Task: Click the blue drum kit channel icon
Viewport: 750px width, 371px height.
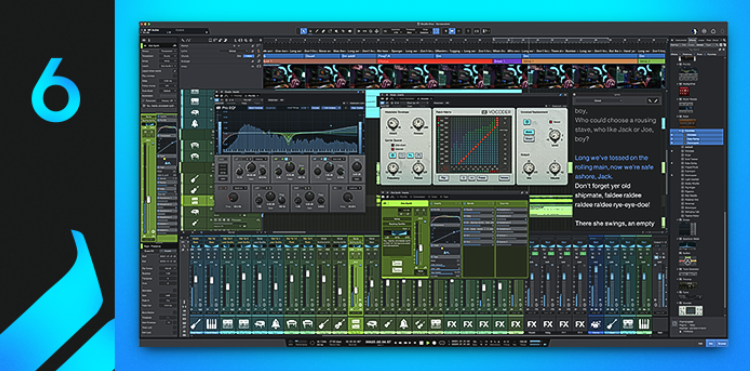Action: pyautogui.click(x=596, y=324)
